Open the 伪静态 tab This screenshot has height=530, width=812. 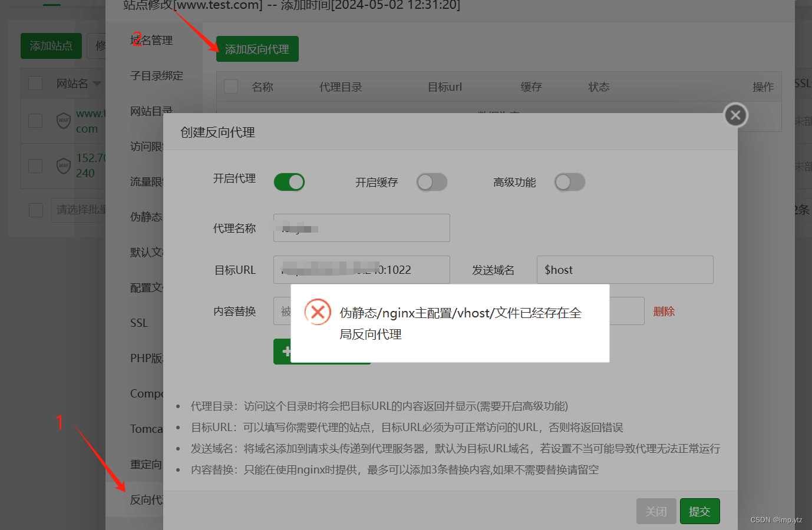coord(146,217)
